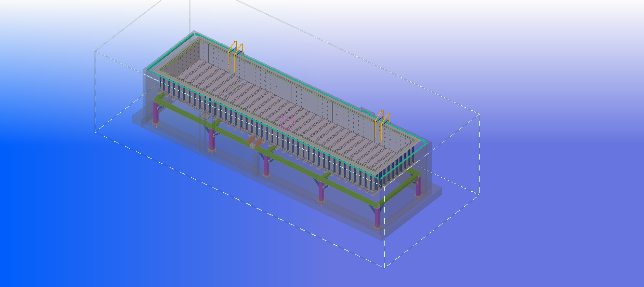Viewport: 644px width, 287px height.
Task: Click the small teal box near the right ladder
Action: [365, 111]
